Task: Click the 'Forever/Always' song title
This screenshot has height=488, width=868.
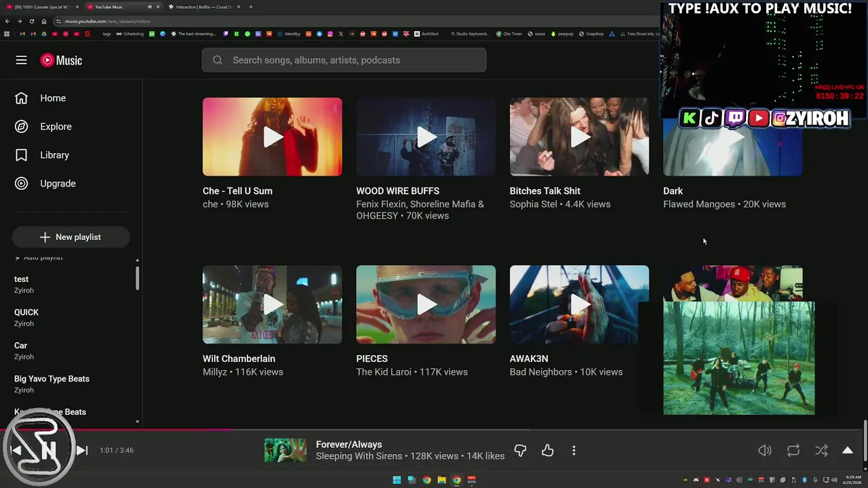Action: [x=349, y=445]
